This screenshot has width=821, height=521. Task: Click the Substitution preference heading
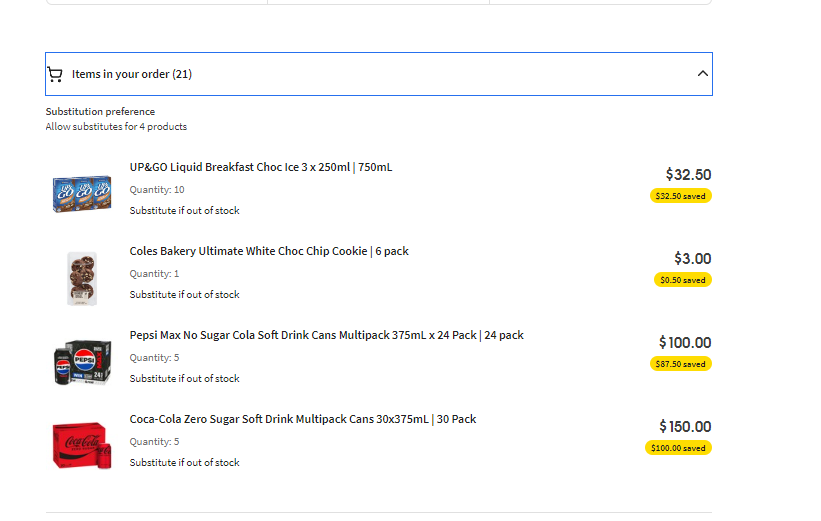[x=100, y=112]
